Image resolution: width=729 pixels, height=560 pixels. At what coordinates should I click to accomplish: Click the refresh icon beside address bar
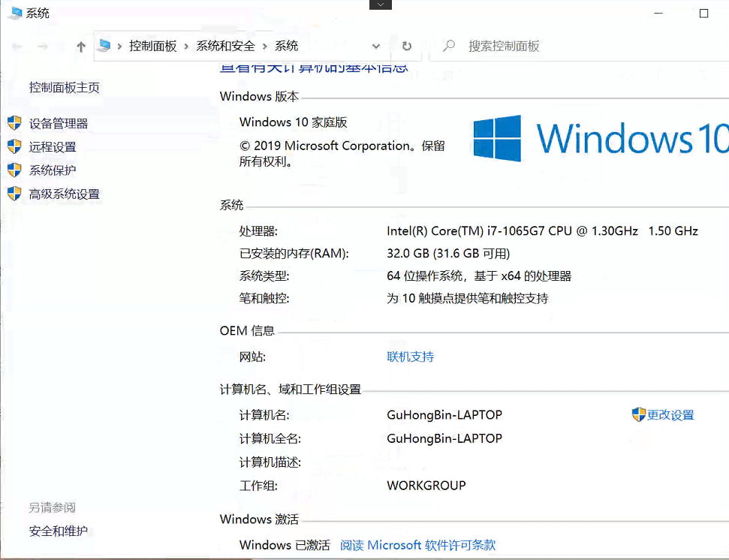(x=407, y=46)
